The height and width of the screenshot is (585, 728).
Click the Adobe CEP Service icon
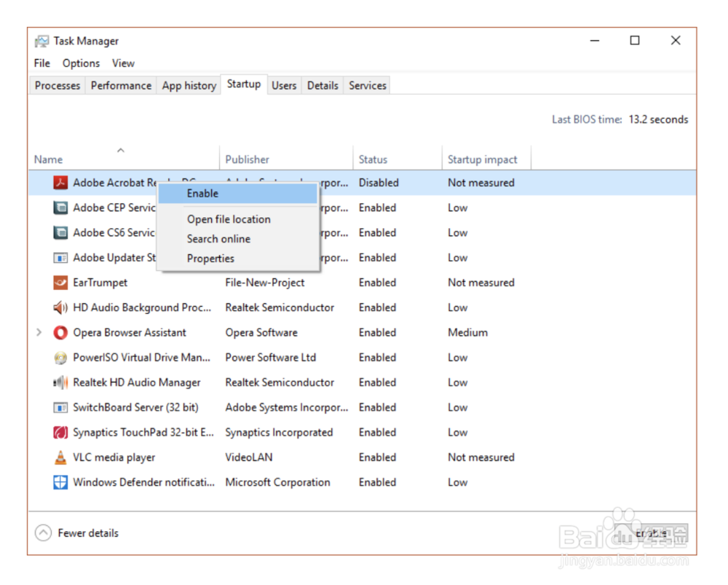pos(60,208)
